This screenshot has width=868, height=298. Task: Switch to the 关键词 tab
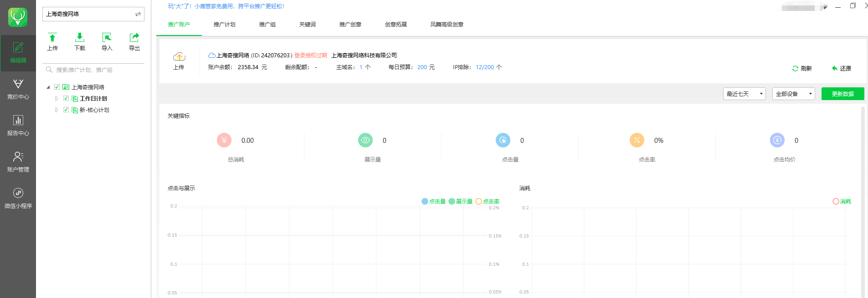tap(308, 25)
